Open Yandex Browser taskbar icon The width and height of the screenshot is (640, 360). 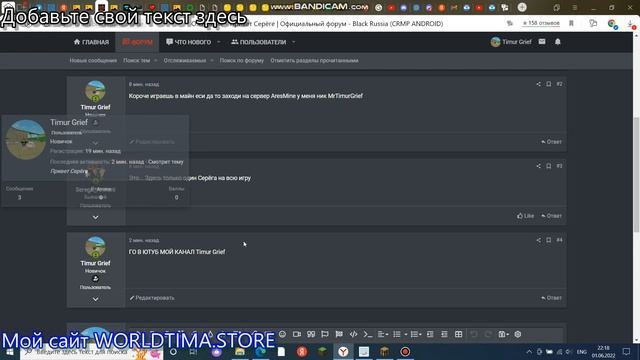343,351
